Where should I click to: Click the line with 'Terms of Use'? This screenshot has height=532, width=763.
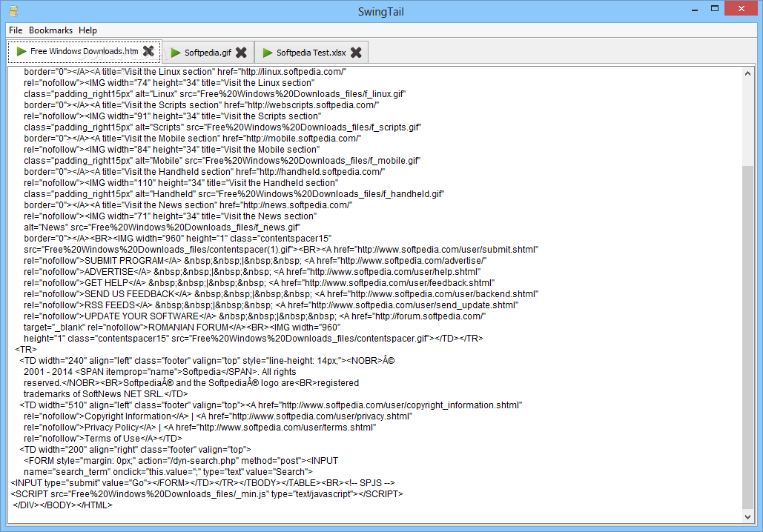(102, 439)
